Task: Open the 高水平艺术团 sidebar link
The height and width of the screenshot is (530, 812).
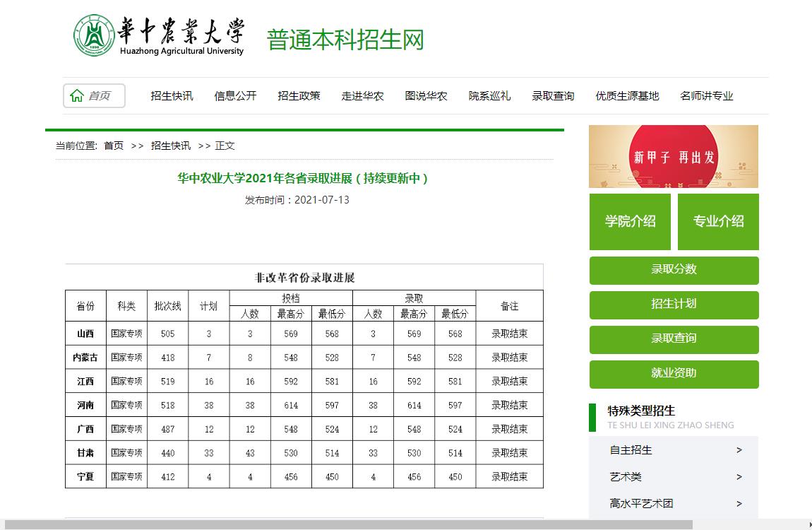Action: click(641, 503)
